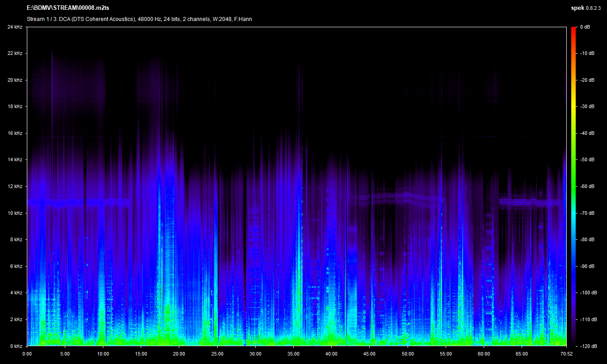Click the spek 0.8.2.3 version label
This screenshot has width=607, height=364.
tap(586, 8)
